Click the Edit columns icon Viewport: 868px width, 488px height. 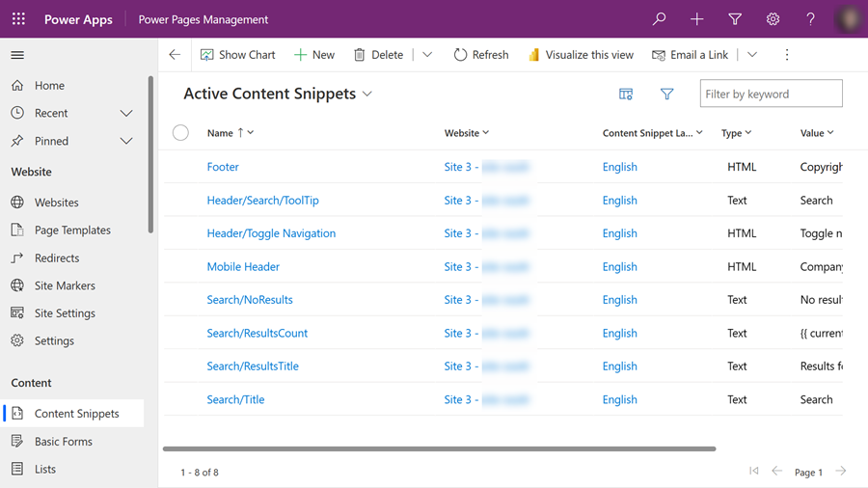click(x=626, y=94)
